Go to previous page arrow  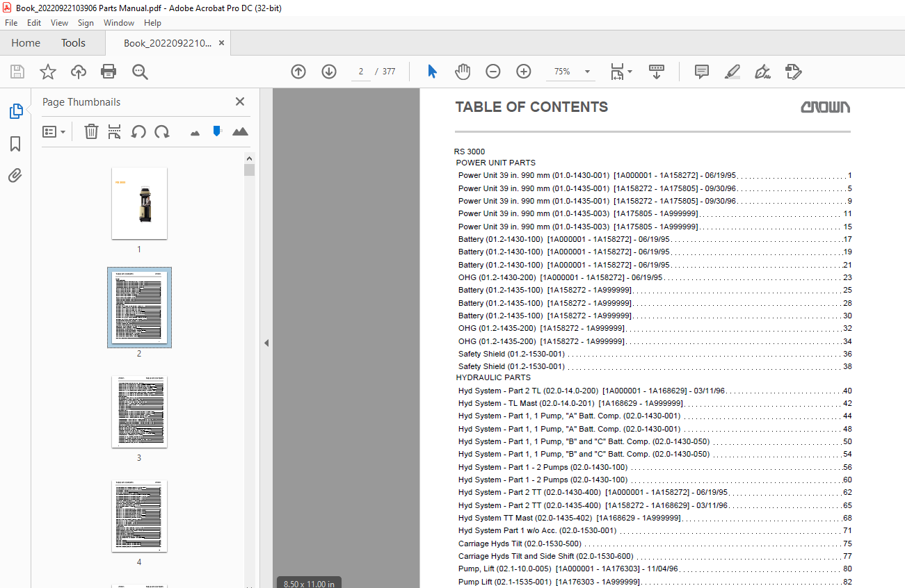coord(298,72)
